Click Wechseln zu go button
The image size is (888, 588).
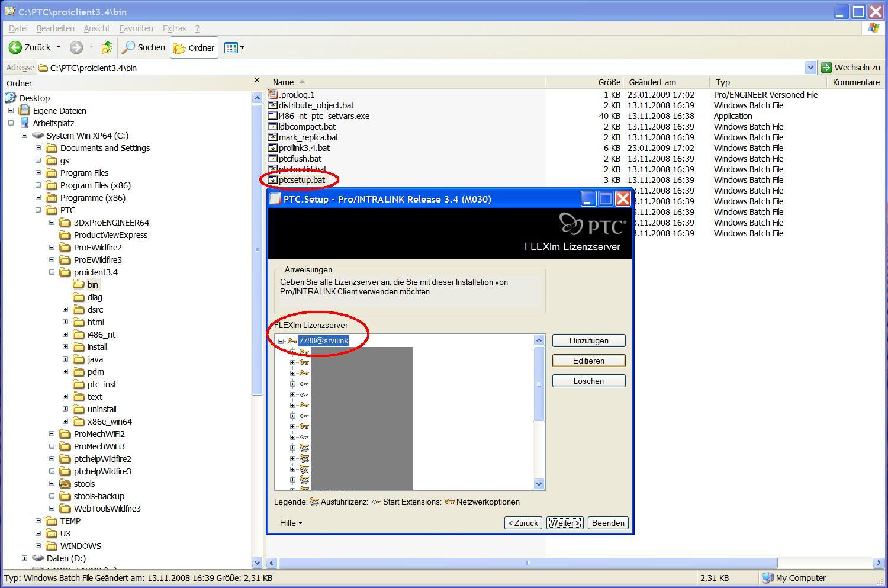pos(851,68)
